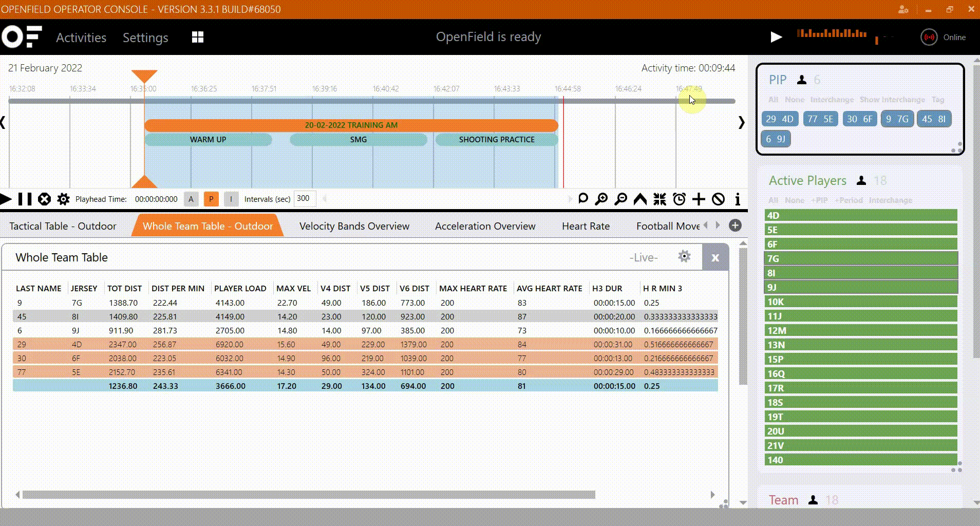Viewport: 980px width, 526px height.
Task: Open the Settings menu
Action: (x=145, y=37)
